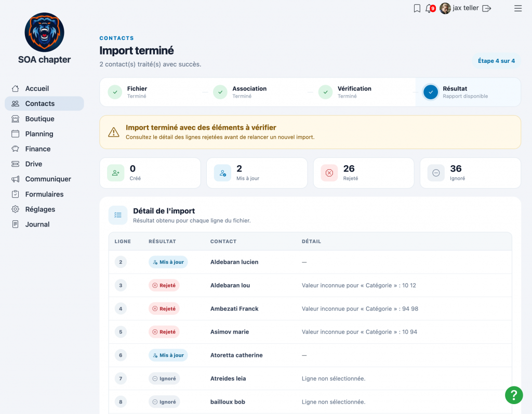Screen dimensions: 532x414
Task: Click the Contacts people icon in sidebar
Action: (x=15, y=103)
